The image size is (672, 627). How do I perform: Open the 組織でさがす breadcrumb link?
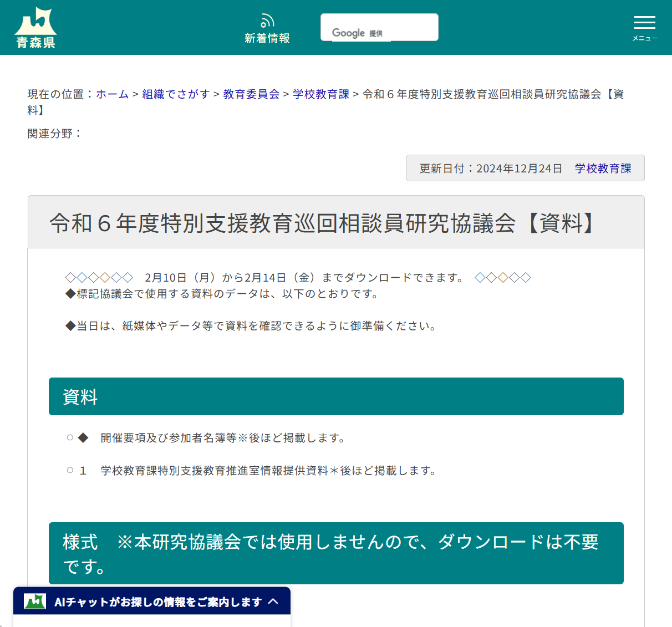tap(176, 94)
